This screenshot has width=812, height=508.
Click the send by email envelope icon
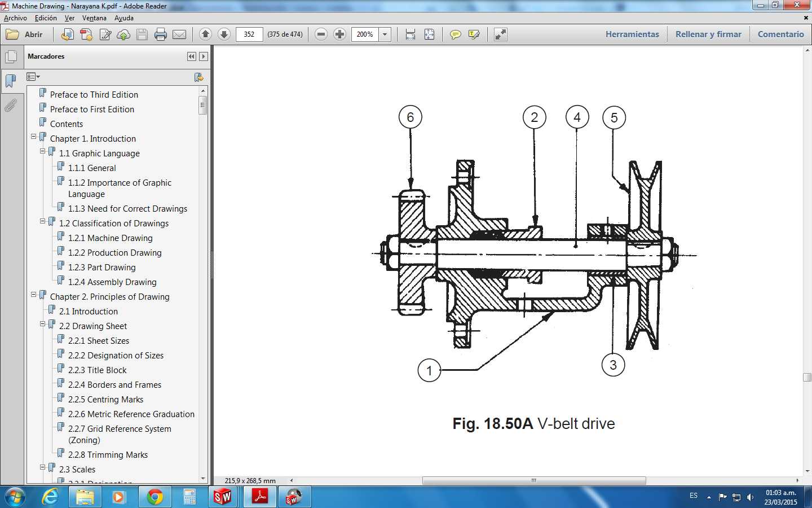click(x=179, y=34)
